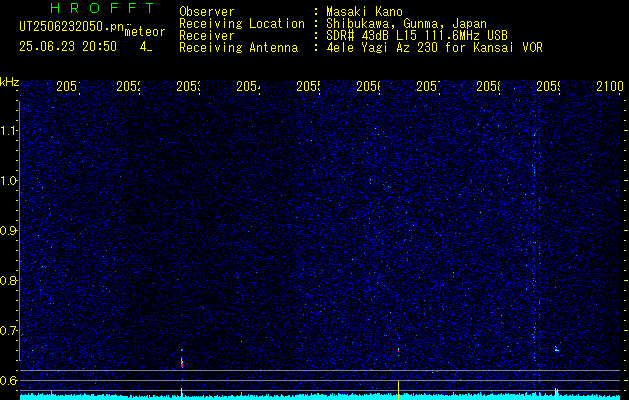Click the 'Receiving Antenna' label
The height and width of the screenshot is (400, 629).
pos(239,48)
